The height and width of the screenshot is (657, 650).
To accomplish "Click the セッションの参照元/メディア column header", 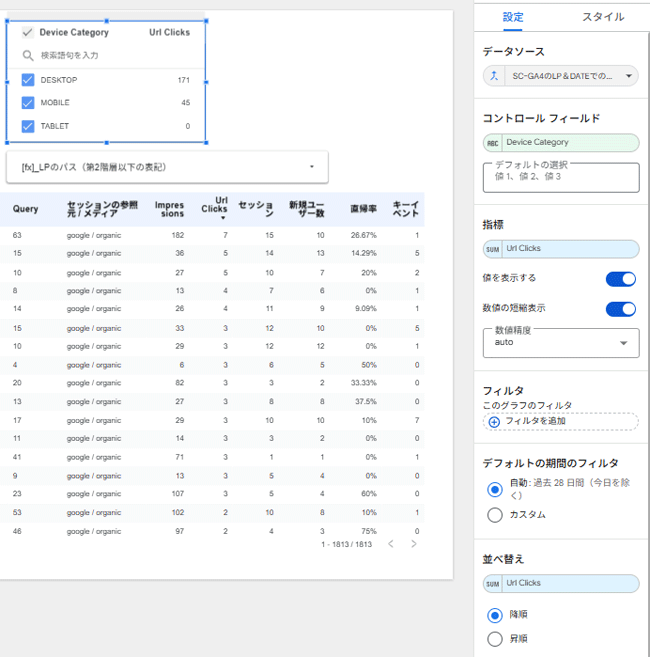I will pos(102,209).
